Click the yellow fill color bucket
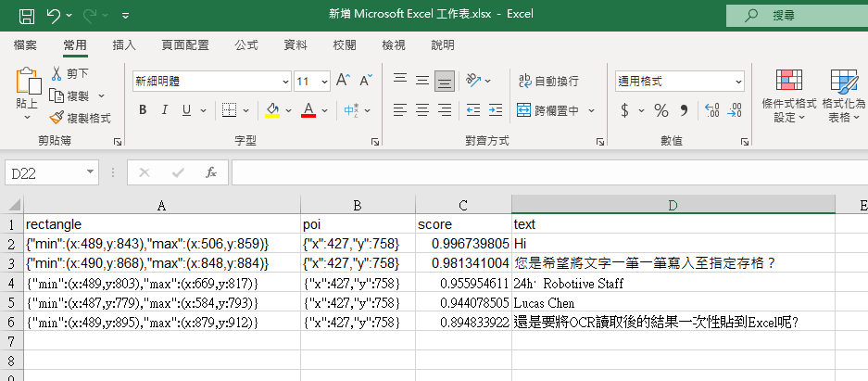This screenshot has width=868, height=381. [x=272, y=110]
